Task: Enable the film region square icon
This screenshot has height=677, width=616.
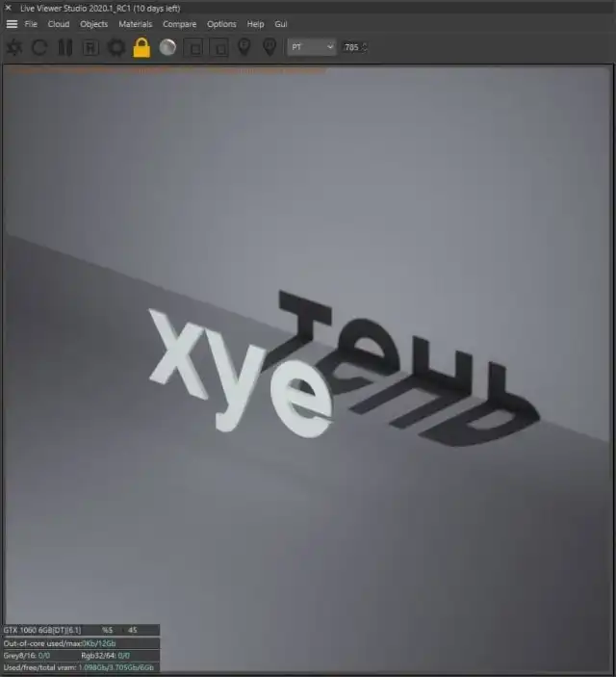Action: (x=219, y=47)
